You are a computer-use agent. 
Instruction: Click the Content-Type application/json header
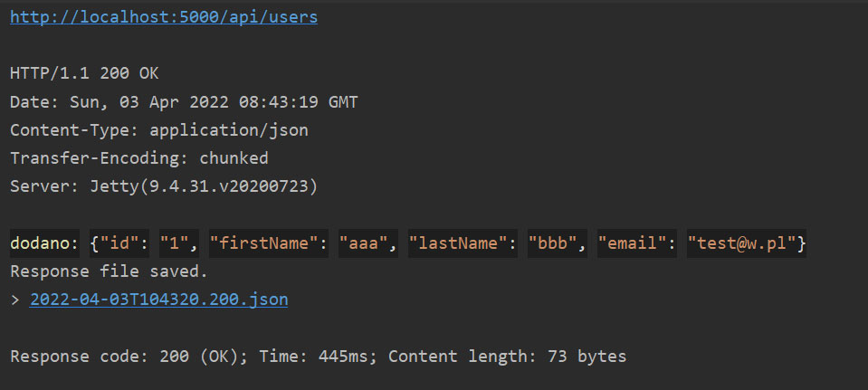[x=159, y=130]
